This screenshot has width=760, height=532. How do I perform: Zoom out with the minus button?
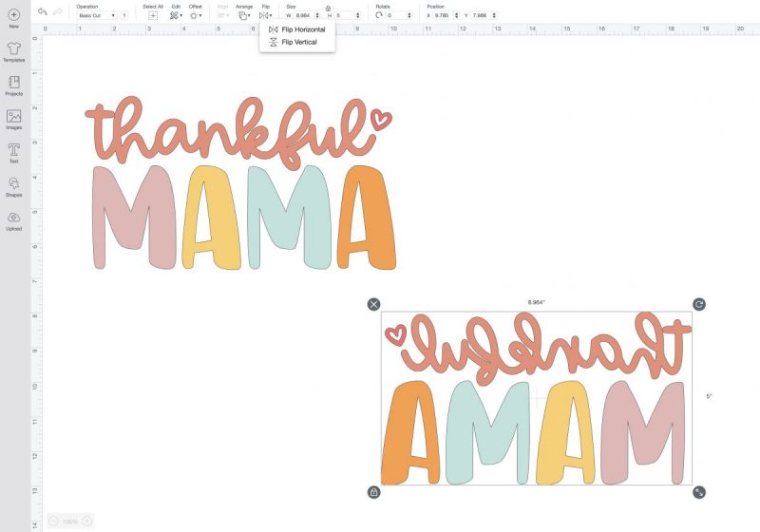[53, 522]
